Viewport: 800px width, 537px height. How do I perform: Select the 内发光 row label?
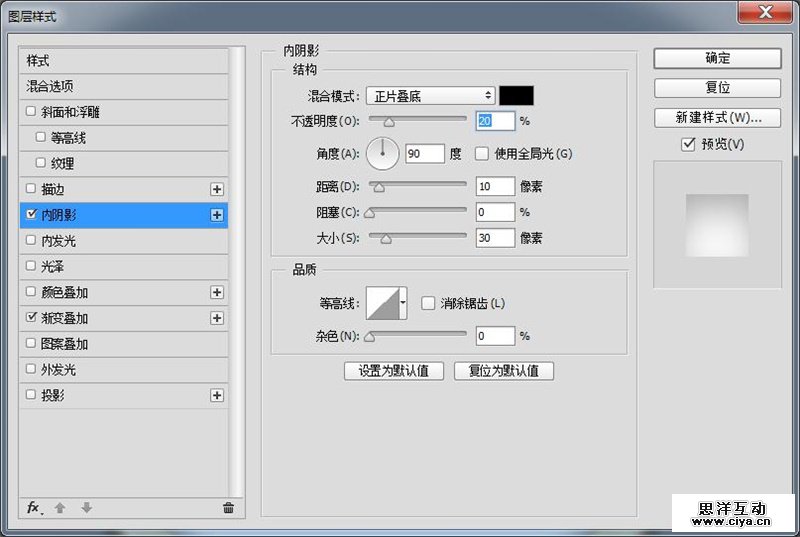pyautogui.click(x=59, y=241)
